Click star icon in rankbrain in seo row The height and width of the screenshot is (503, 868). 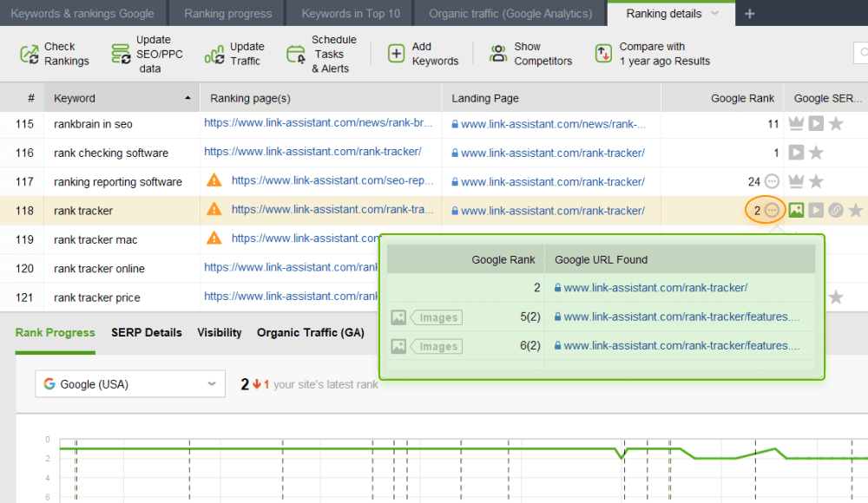pos(836,124)
